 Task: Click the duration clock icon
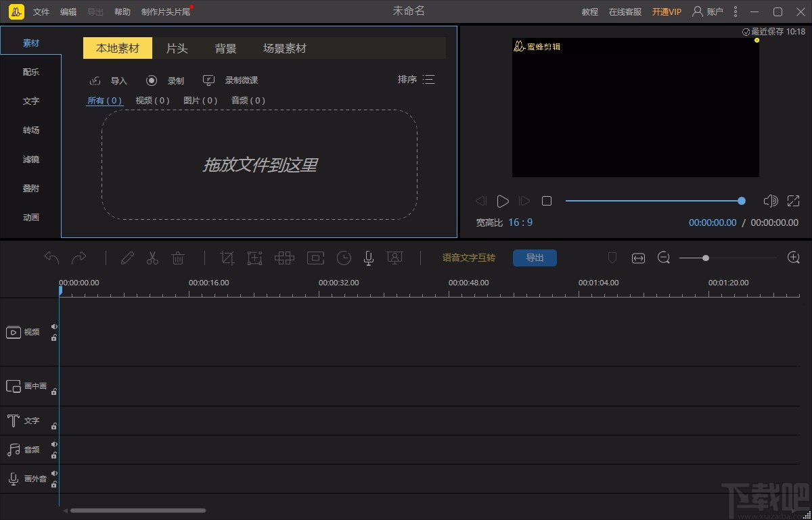[x=344, y=258]
